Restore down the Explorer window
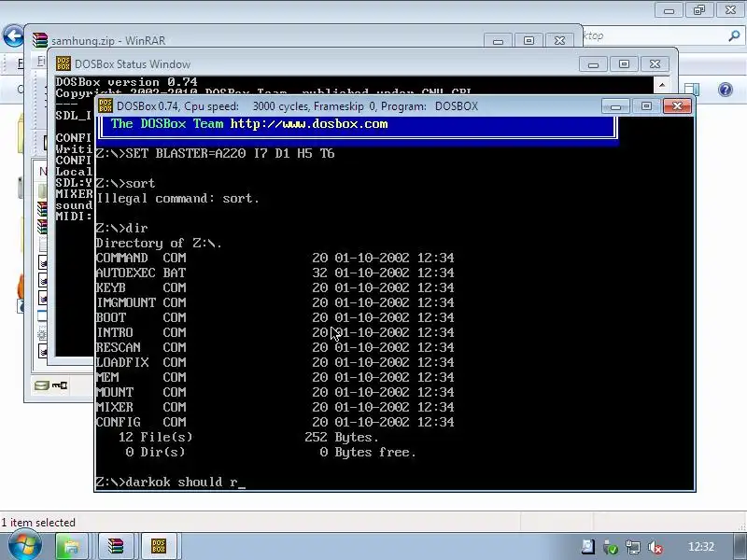The height and width of the screenshot is (560, 747). 699,9
